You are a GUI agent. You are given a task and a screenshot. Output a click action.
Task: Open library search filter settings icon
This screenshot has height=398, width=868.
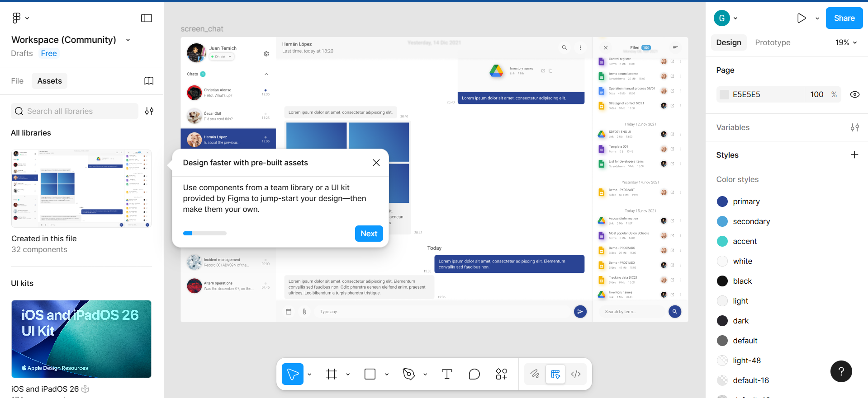click(149, 111)
